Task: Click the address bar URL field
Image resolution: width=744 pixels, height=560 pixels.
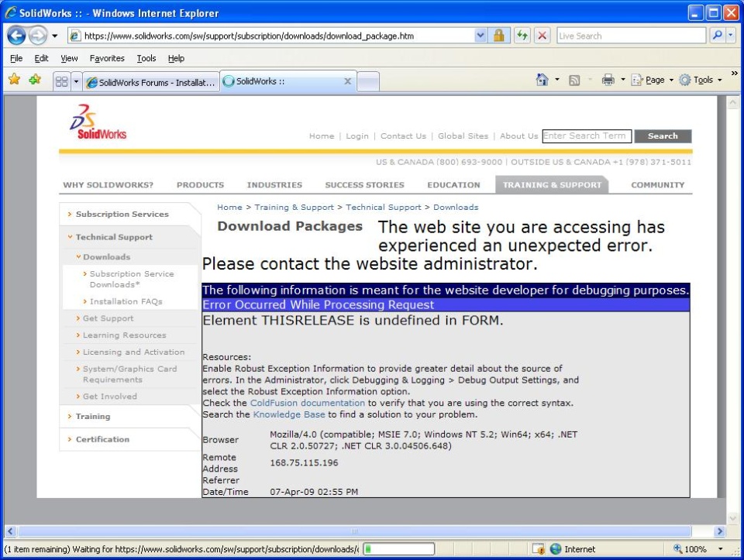Action: click(x=271, y=36)
